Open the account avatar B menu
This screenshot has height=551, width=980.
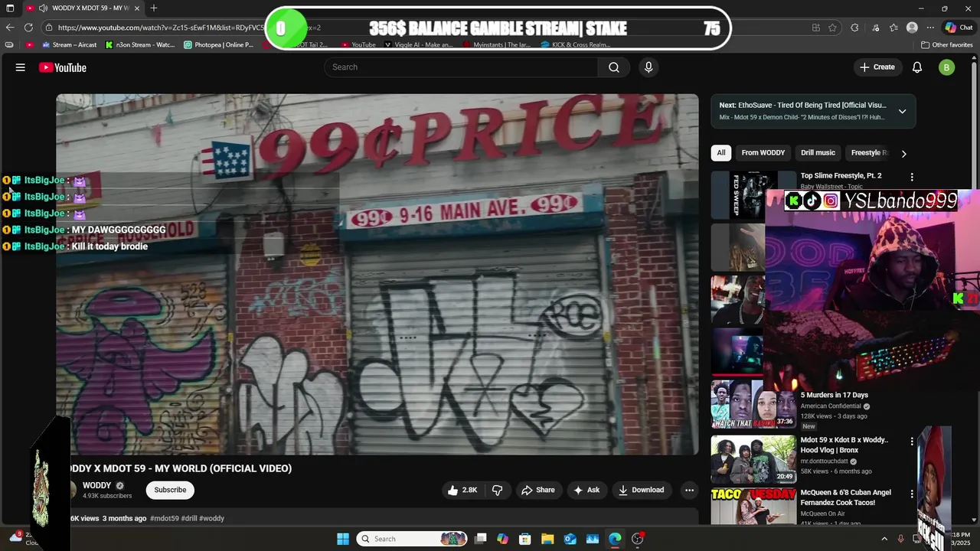[x=947, y=67]
